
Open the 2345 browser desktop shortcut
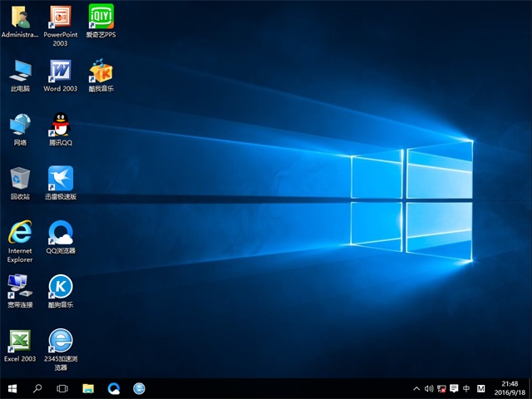60,340
